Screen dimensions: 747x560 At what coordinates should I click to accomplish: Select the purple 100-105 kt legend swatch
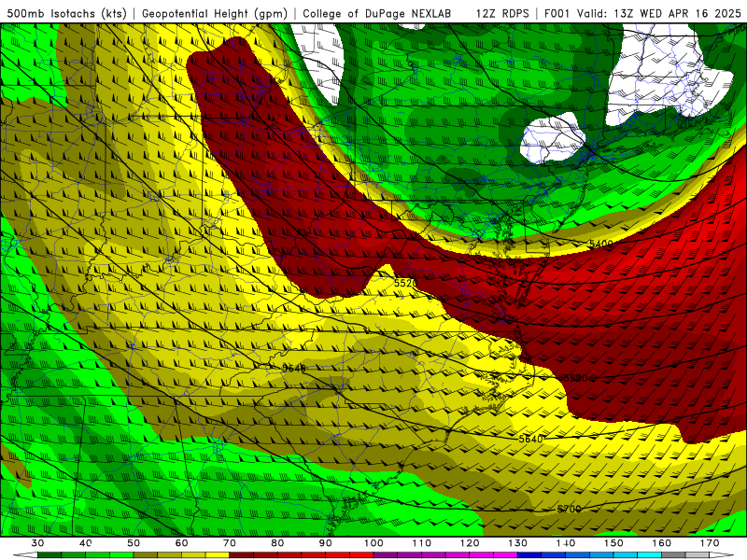pos(386,555)
